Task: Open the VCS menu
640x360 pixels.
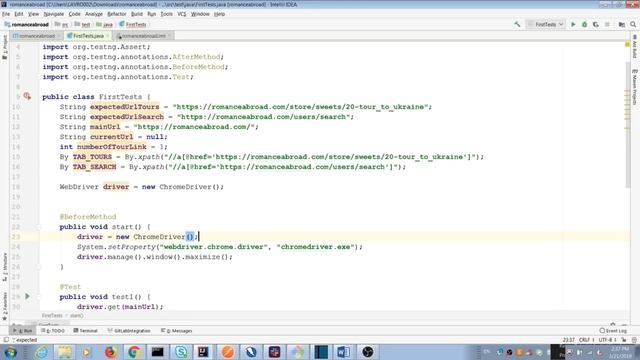Action: [182, 14]
